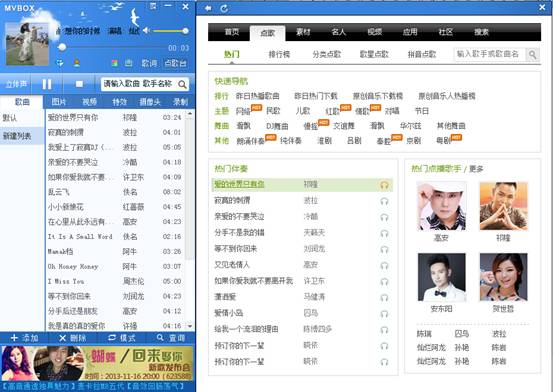Select the 新建列表 playlist in the sidebar
The image size is (553, 392).
[x=22, y=136]
